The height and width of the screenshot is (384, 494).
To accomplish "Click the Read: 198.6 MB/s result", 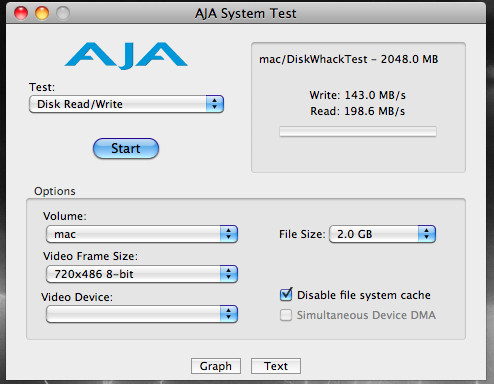I will pyautogui.click(x=358, y=111).
